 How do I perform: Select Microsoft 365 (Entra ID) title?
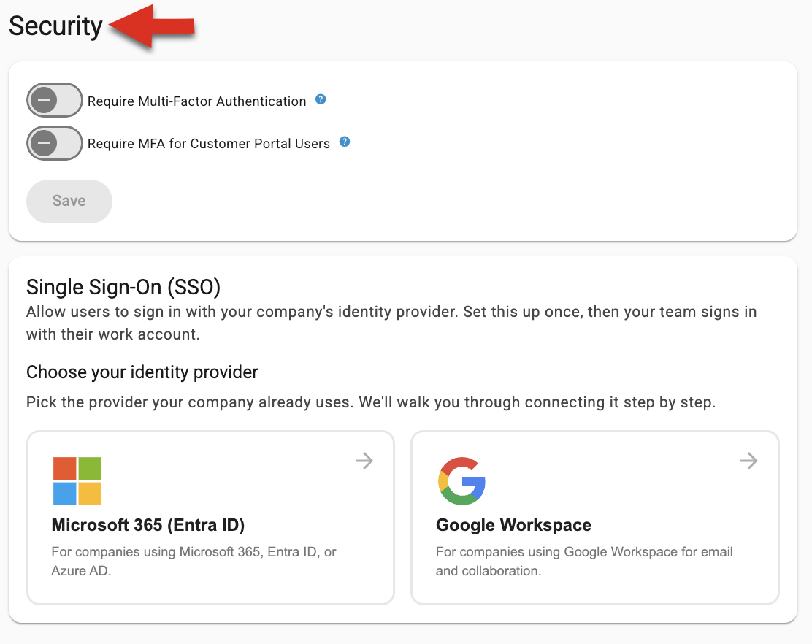(x=148, y=525)
